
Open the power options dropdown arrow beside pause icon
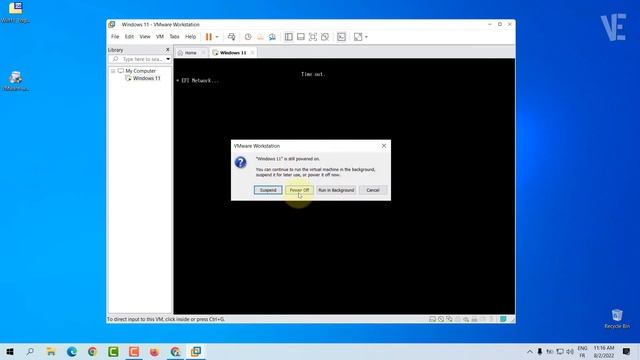217,37
